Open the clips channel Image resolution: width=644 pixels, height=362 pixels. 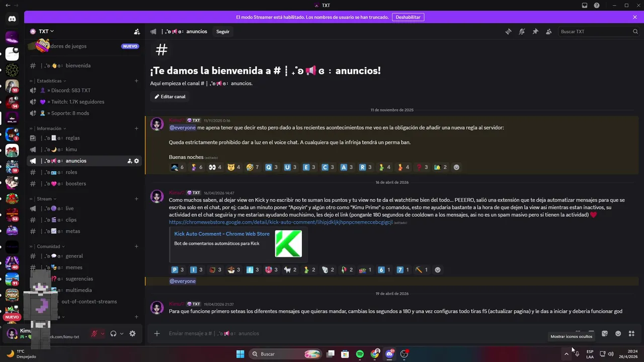coord(85,220)
